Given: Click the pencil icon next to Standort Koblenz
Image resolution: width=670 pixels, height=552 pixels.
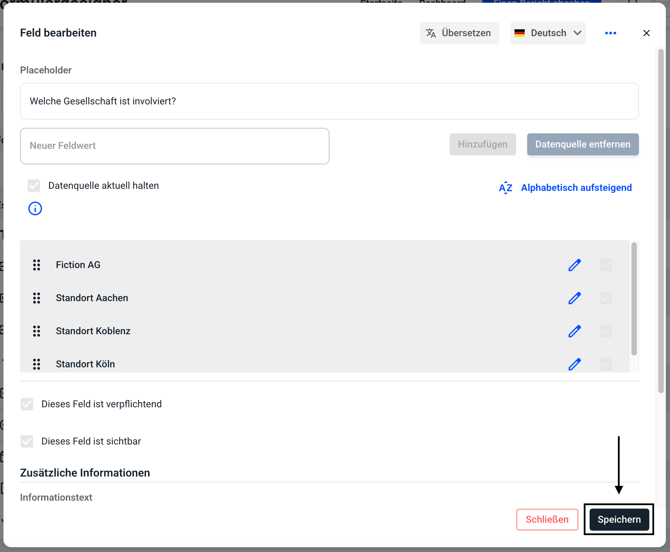Looking at the screenshot, I should (x=574, y=331).
